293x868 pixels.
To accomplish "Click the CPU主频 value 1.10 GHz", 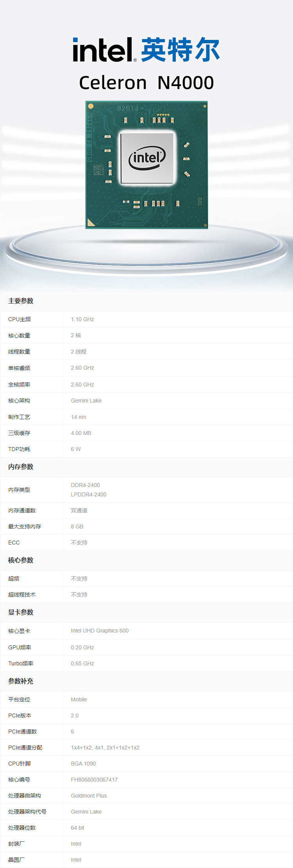I will [x=82, y=319].
